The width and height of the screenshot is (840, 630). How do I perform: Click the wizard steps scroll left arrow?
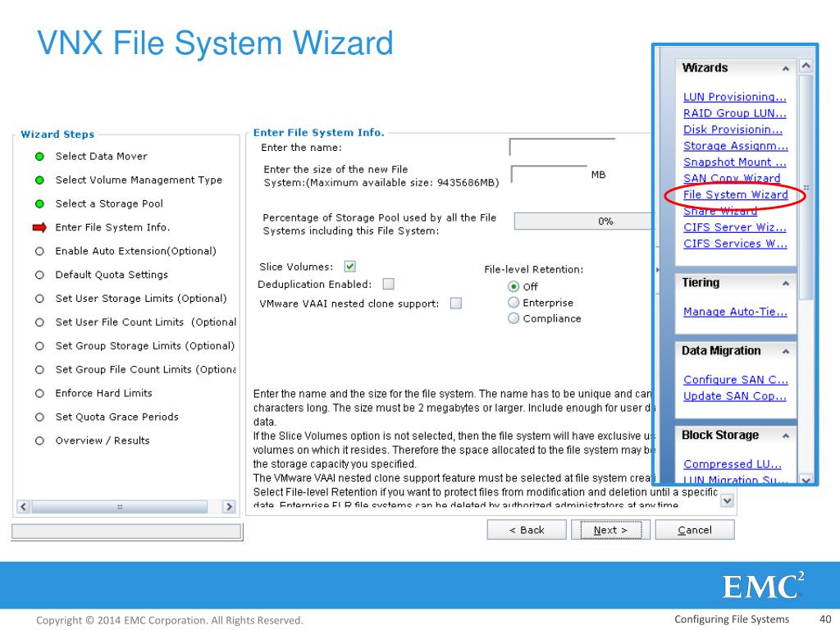point(23,506)
